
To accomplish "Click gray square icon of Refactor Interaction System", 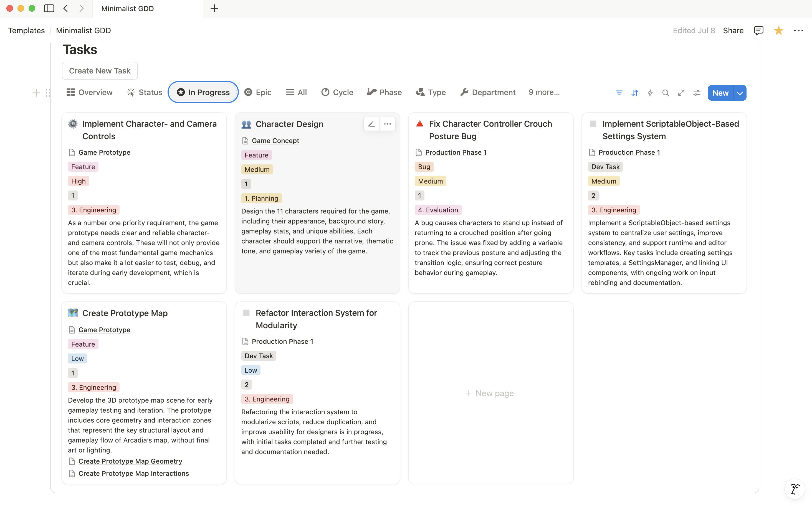I will click(x=246, y=312).
